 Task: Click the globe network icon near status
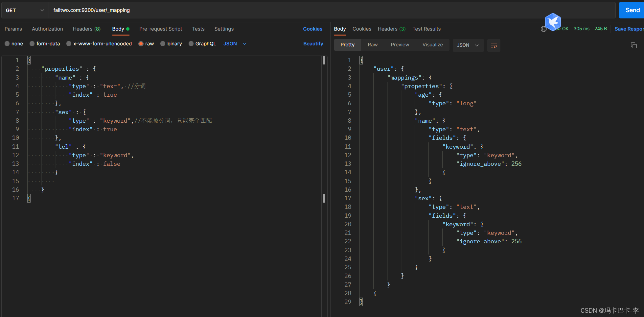[544, 29]
